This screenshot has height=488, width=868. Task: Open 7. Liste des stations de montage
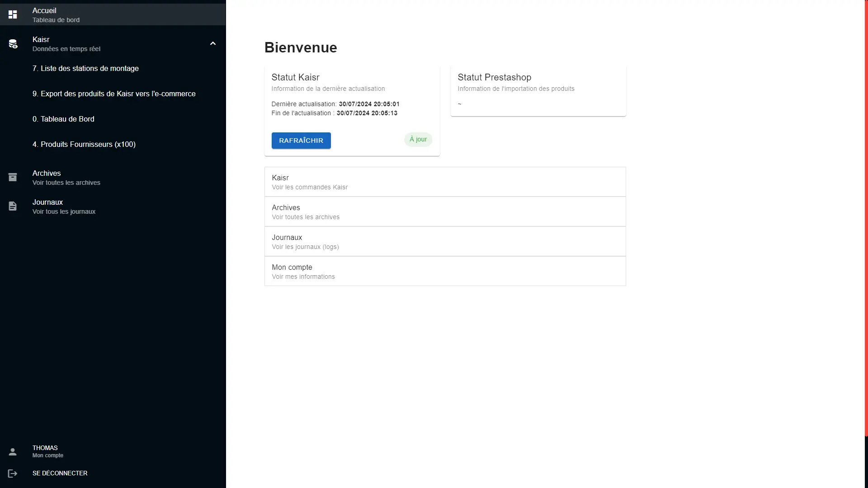coord(113,68)
